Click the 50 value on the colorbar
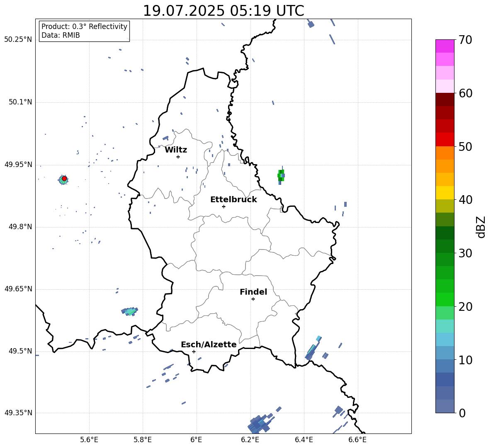 465,146
